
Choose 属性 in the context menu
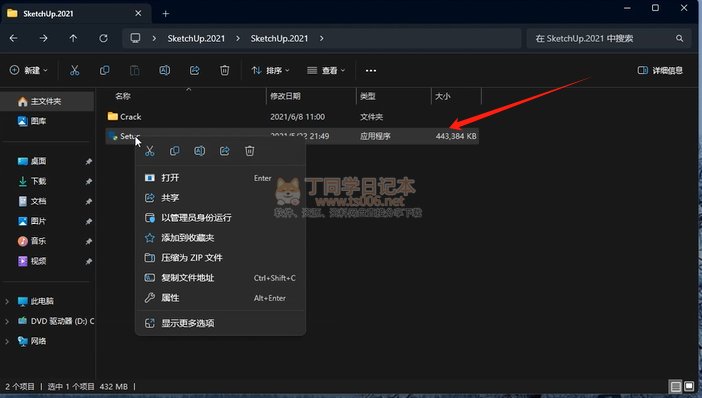tap(220, 298)
